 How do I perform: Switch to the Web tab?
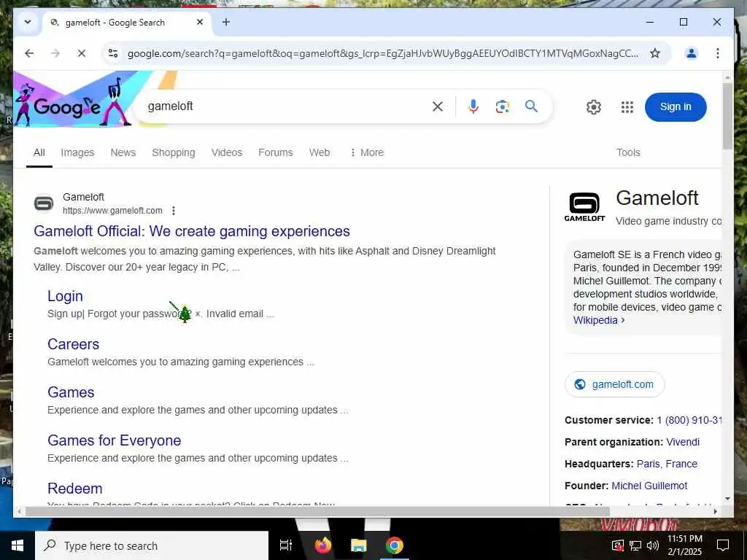320,152
